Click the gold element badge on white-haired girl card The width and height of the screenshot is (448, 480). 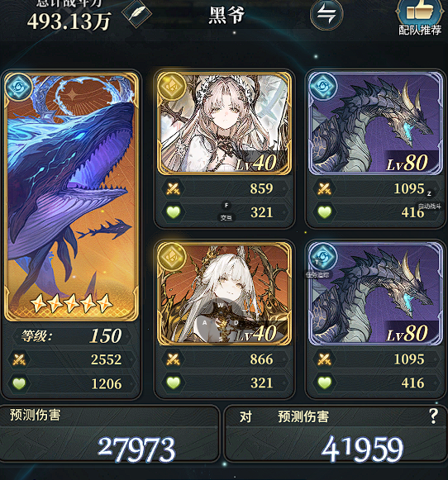[x=171, y=257]
